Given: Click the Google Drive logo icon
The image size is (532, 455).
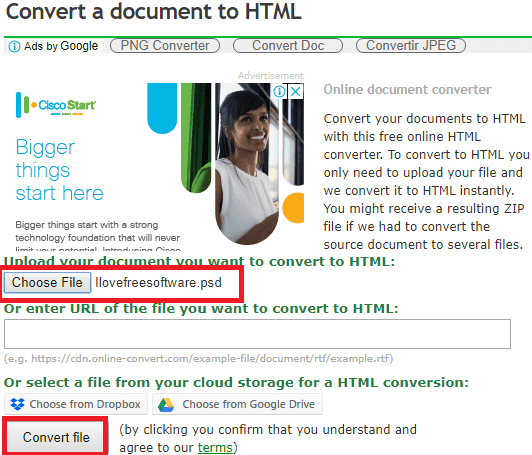Looking at the screenshot, I should point(166,405).
